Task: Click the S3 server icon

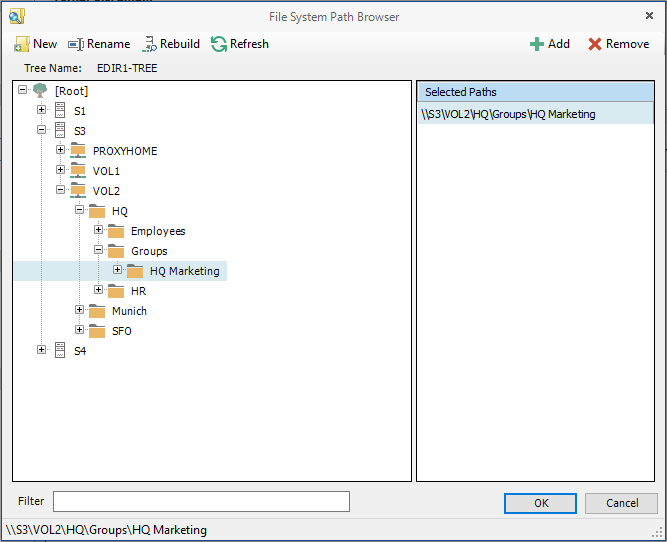Action: [60, 130]
